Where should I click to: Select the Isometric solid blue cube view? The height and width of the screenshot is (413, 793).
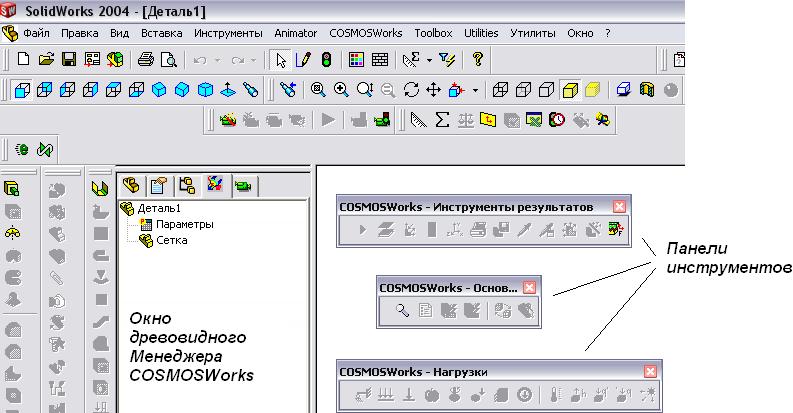[x=159, y=90]
